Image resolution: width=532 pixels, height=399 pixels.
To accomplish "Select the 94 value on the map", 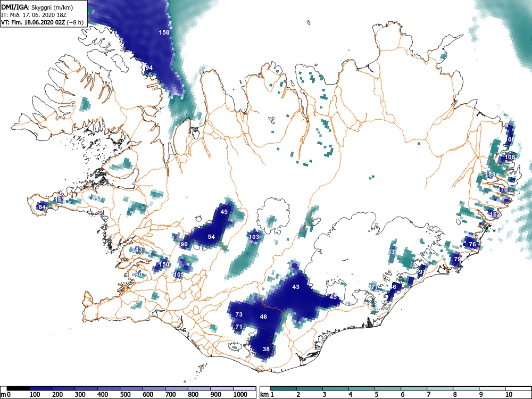I will 148,68.
